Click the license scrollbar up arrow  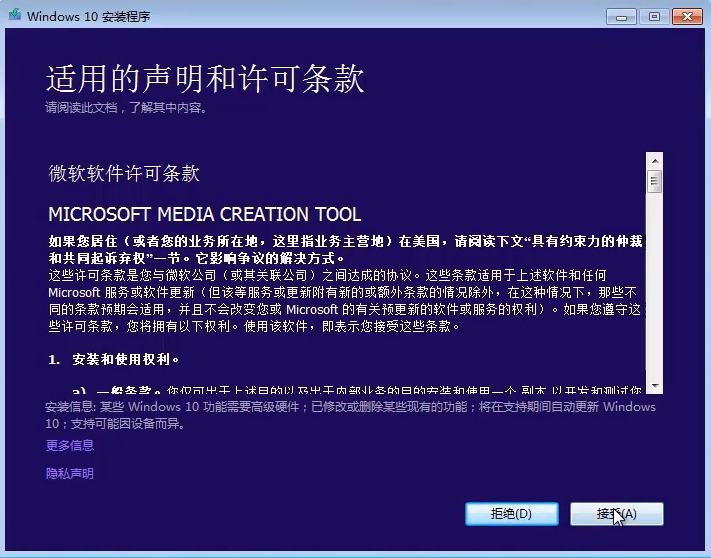coord(654,160)
